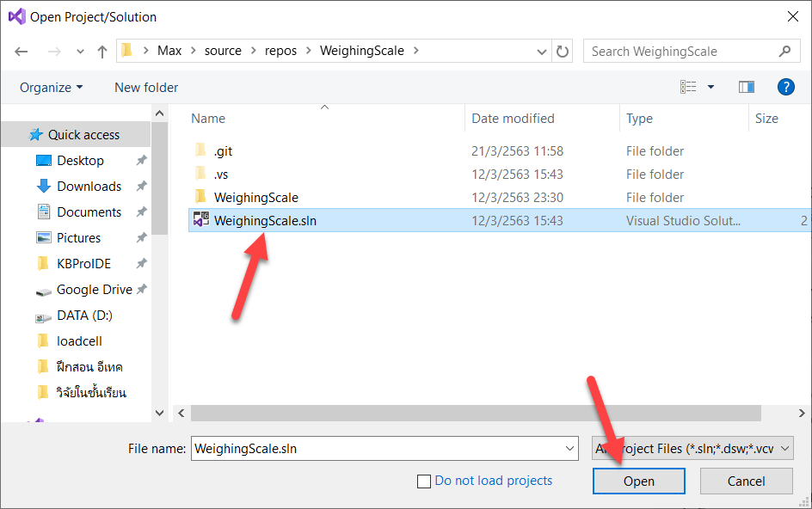Click the .vs folder icon
The height and width of the screenshot is (509, 812).
(x=200, y=174)
